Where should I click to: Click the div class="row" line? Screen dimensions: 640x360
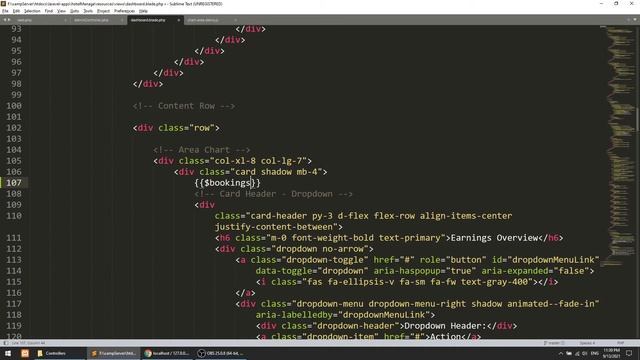coord(176,128)
